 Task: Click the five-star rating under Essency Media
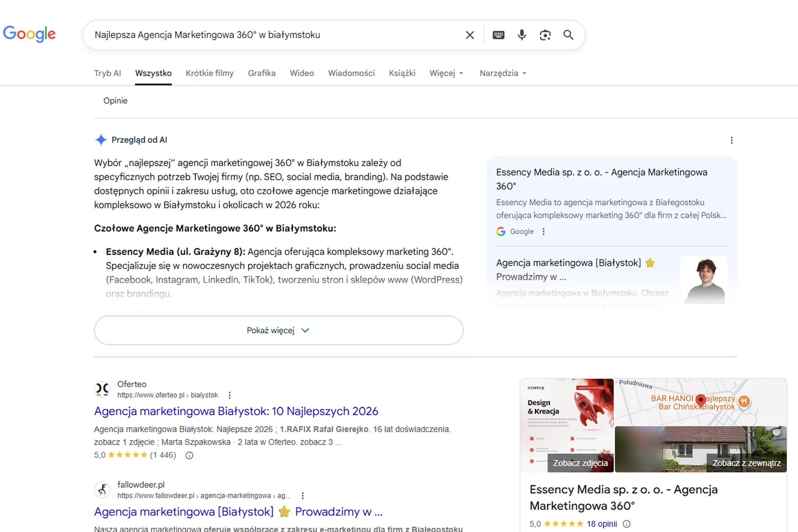coord(564,523)
